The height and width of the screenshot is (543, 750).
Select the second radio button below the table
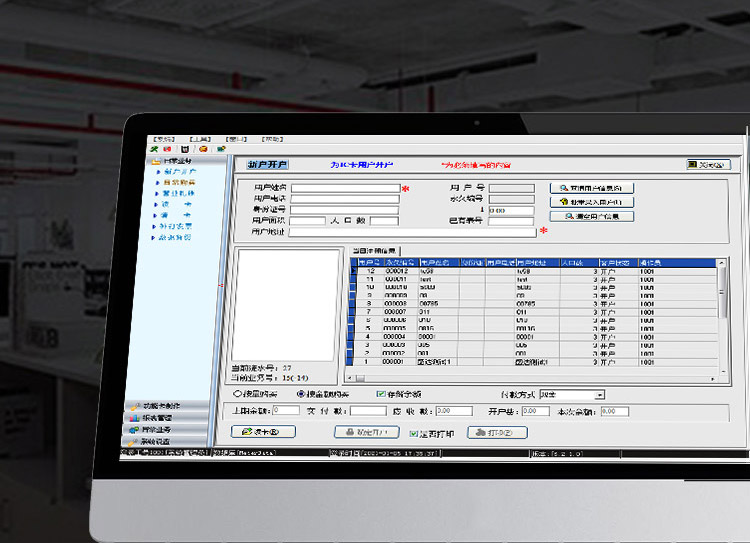click(x=302, y=394)
